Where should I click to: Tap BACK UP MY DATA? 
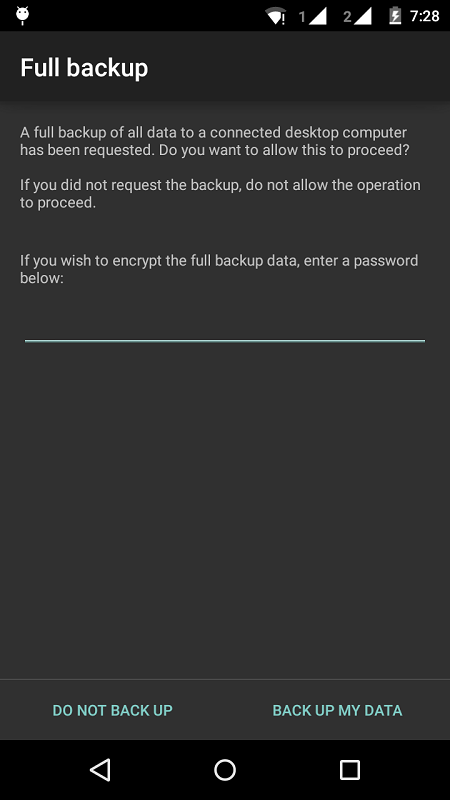337,710
